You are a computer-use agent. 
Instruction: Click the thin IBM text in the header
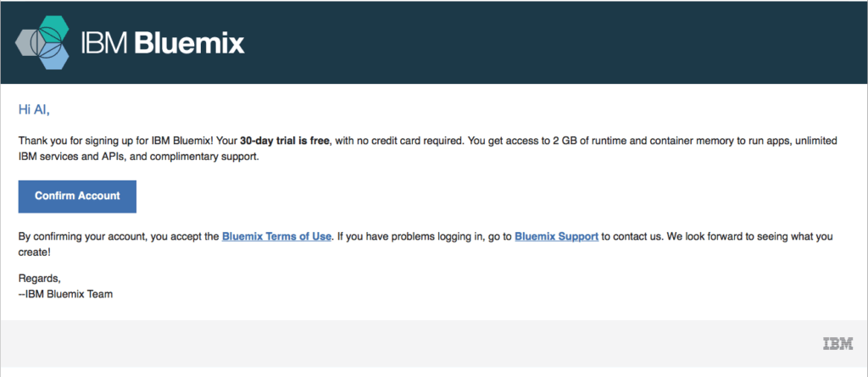click(106, 43)
